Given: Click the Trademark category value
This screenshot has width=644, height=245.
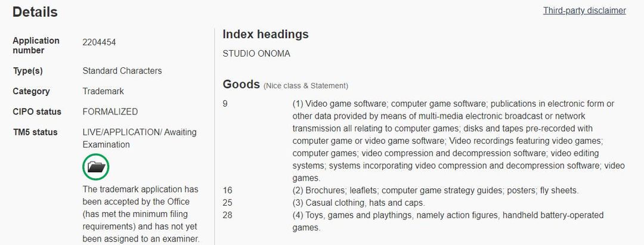Looking at the screenshot, I should click(103, 91).
